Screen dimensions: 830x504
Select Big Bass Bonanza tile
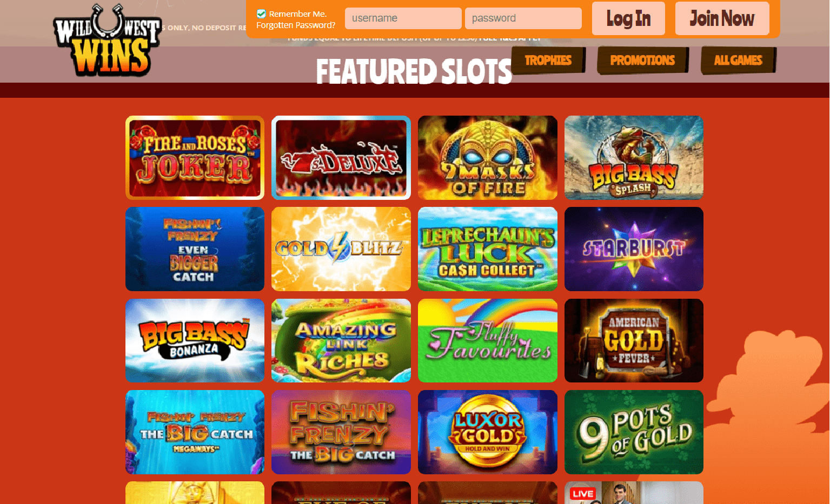[195, 340]
